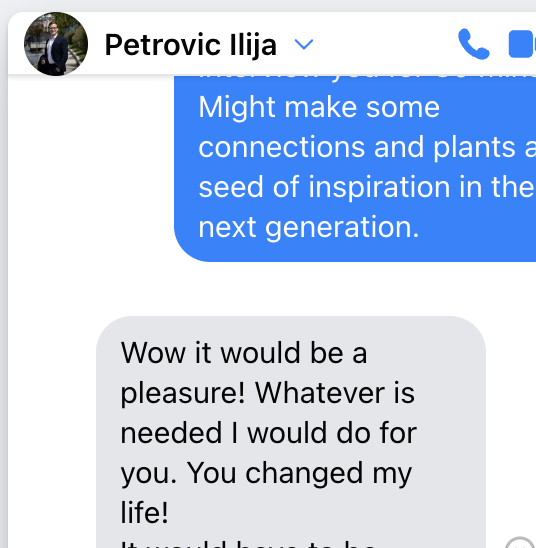This screenshot has height=548, width=536.
Task: Start a video call with the camera icon
Action: tap(522, 44)
